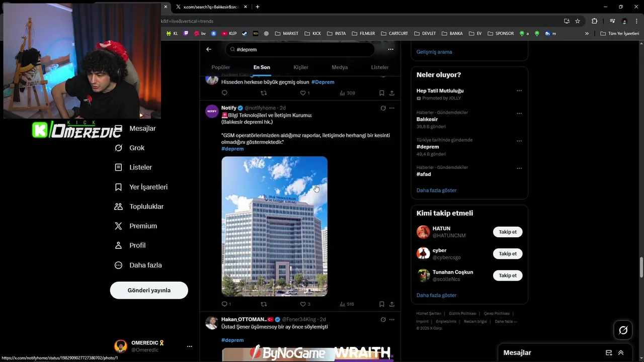Open #afad trend options menu
644x362 pixels.
click(519, 168)
